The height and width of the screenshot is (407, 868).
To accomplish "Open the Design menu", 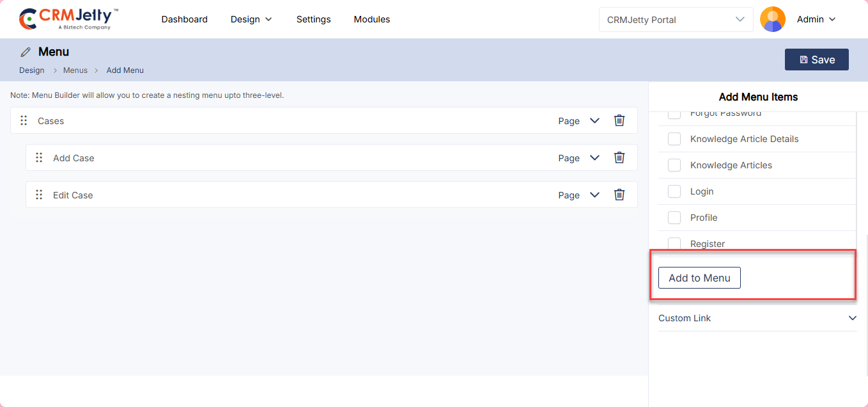I will point(251,19).
